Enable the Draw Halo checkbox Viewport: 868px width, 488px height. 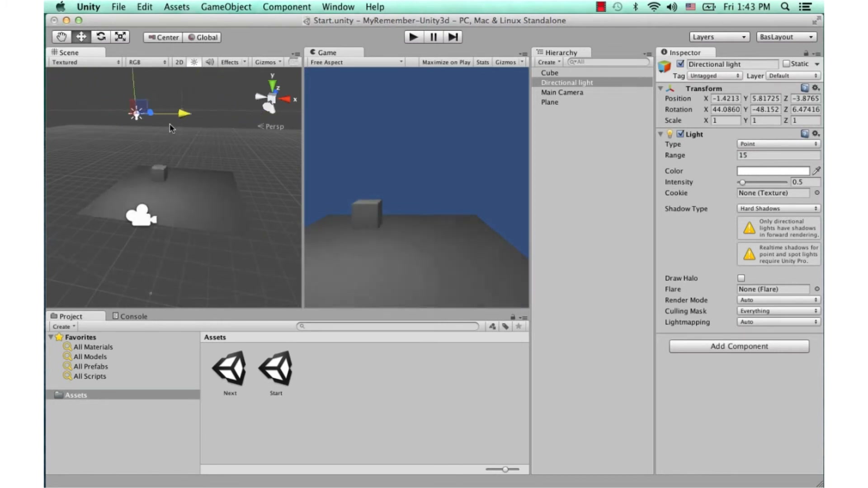(x=741, y=278)
